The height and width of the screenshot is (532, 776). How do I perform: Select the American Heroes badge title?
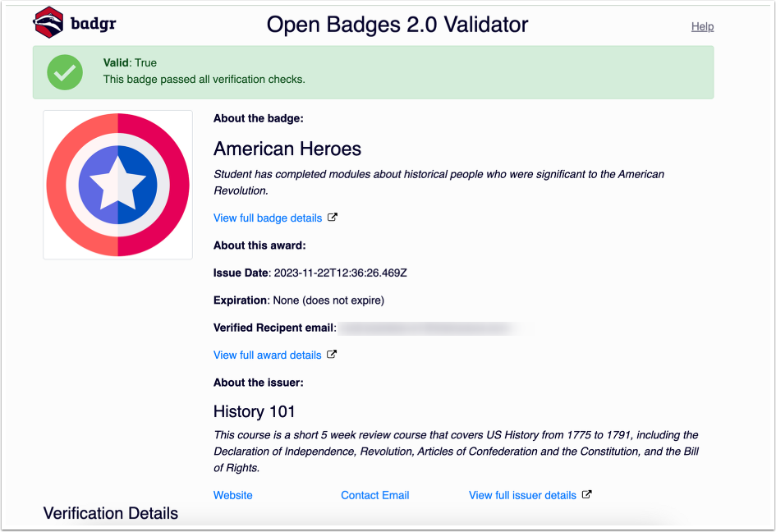(287, 149)
